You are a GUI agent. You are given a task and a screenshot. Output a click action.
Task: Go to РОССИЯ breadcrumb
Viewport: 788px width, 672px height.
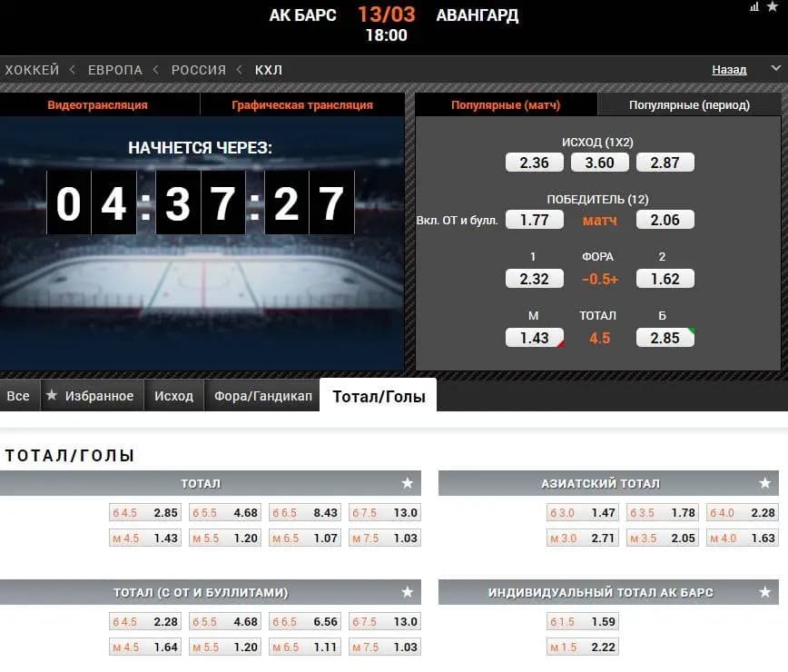(199, 70)
